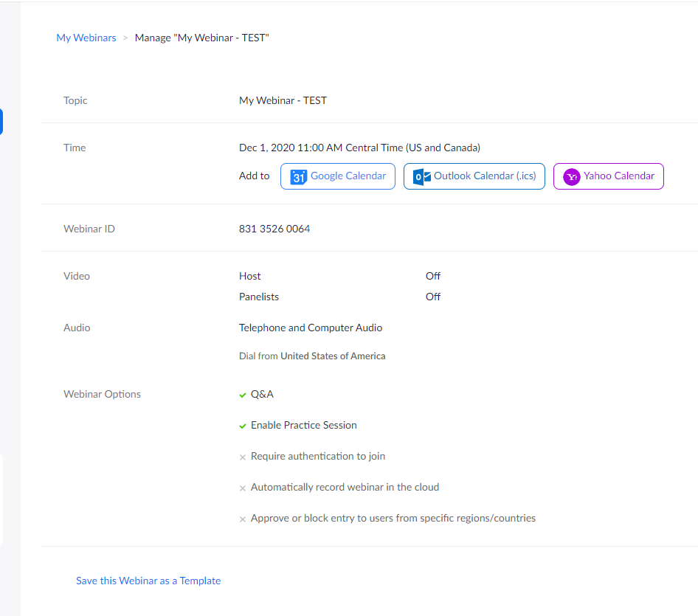This screenshot has height=616, width=698.
Task: Click the checkmark beside Enable Practice Session
Action: [x=243, y=426]
